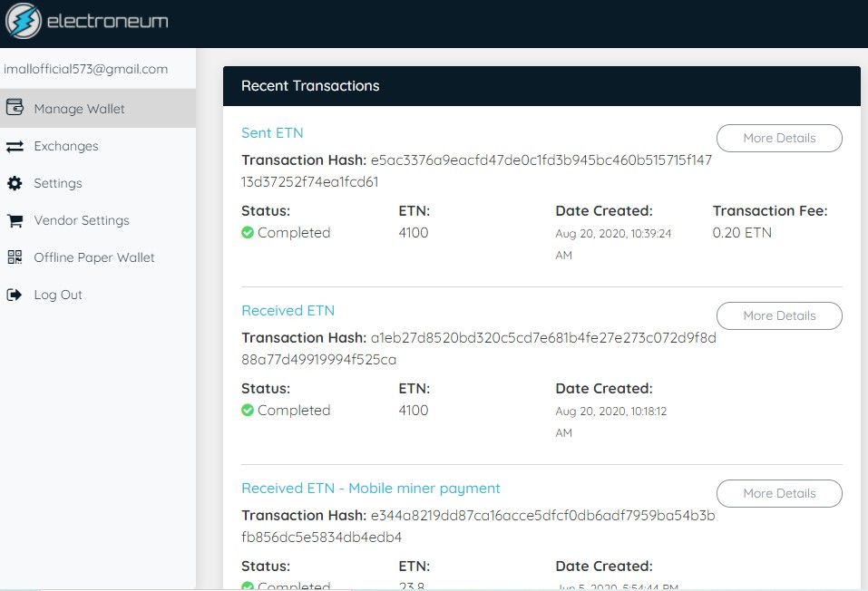Click the Log Out arrow icon
The height and width of the screenshot is (591, 868).
coord(15,295)
